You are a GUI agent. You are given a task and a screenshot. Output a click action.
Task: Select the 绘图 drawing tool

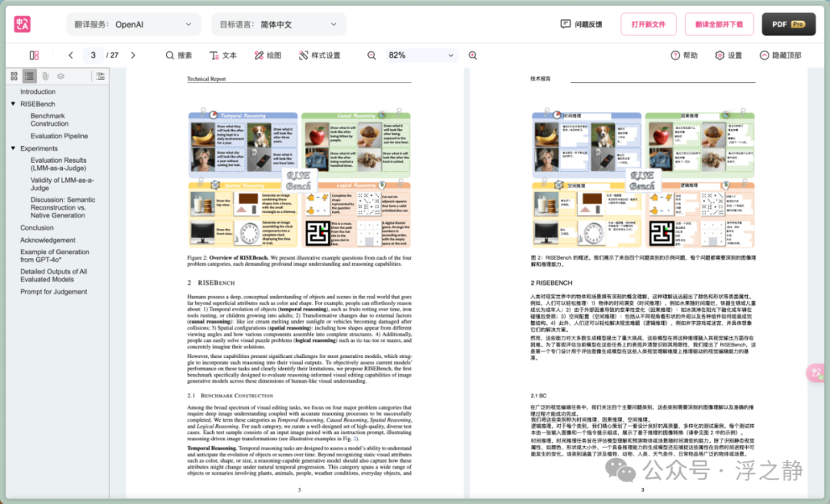[267, 55]
